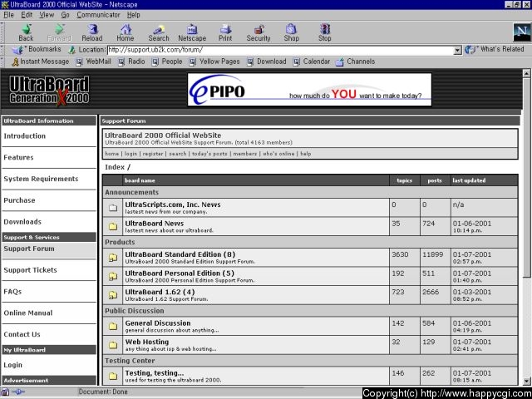Click the who's online forum link
Image resolution: width=532 pixels, height=399 pixels.
(x=278, y=154)
